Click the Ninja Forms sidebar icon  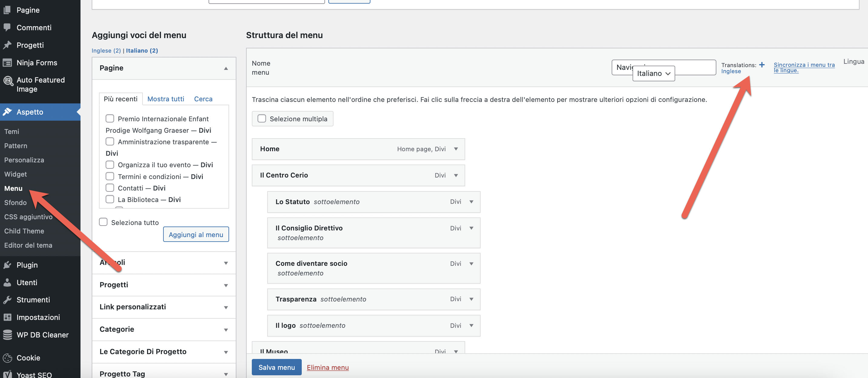pos(7,63)
